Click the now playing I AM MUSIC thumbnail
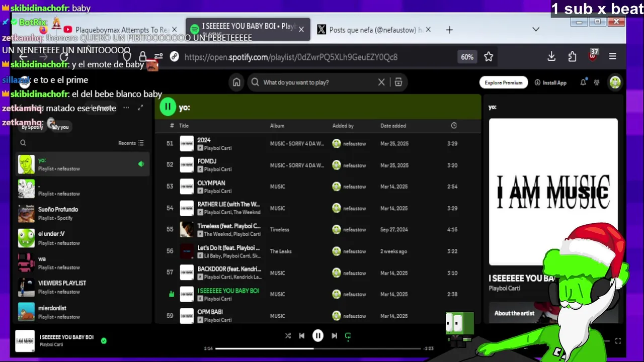Screen dimensions: 644x362 pos(25,341)
